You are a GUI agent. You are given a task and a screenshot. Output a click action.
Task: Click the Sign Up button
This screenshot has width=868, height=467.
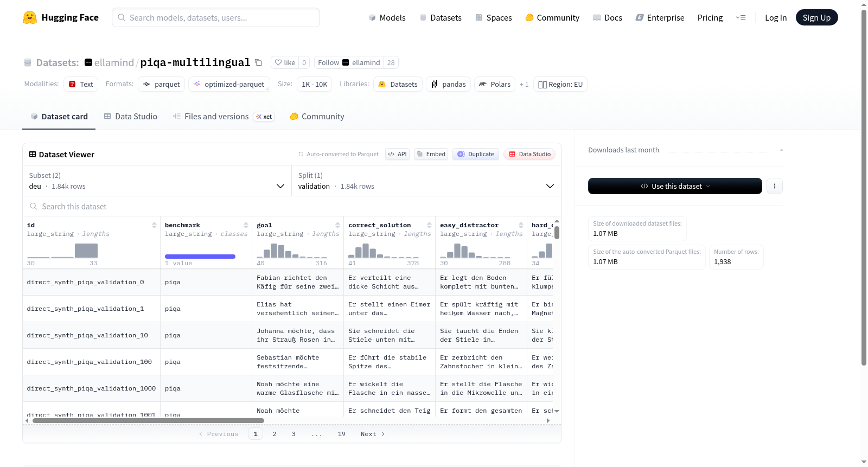[816, 17]
